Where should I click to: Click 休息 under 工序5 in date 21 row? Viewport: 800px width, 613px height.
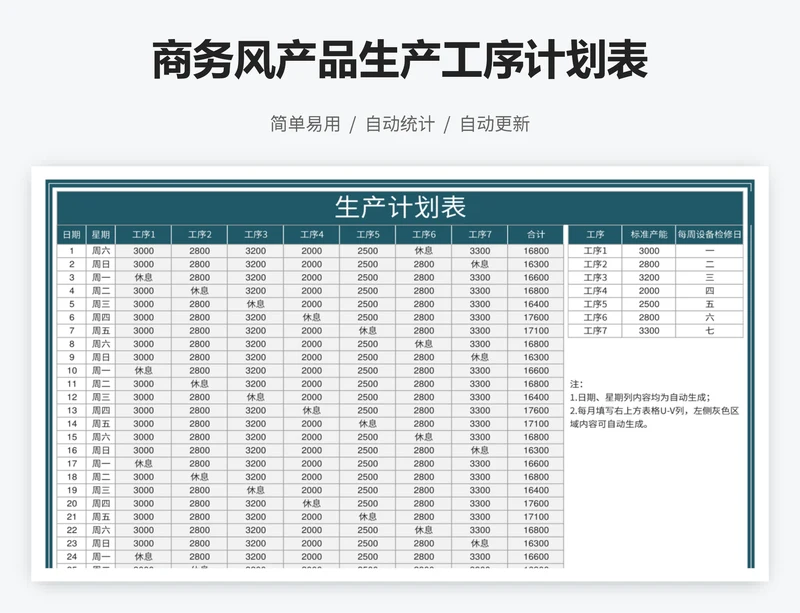click(x=368, y=517)
